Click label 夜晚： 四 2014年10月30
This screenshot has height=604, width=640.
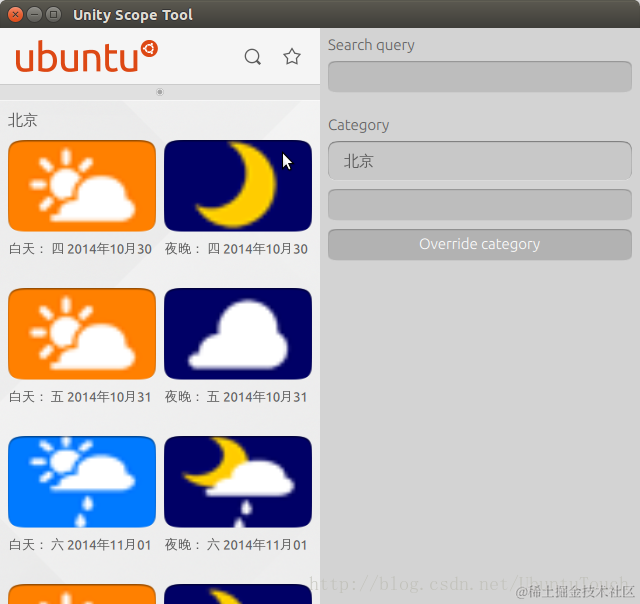tap(236, 249)
